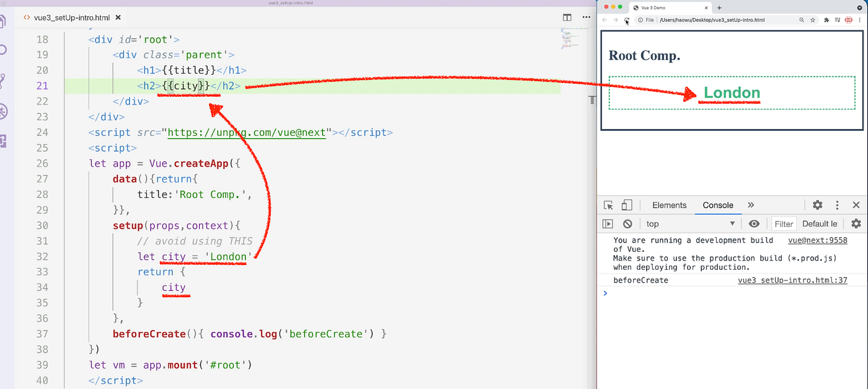Expand more DevTools panels with the chevron
Image resolution: width=868 pixels, height=389 pixels.
751,205
